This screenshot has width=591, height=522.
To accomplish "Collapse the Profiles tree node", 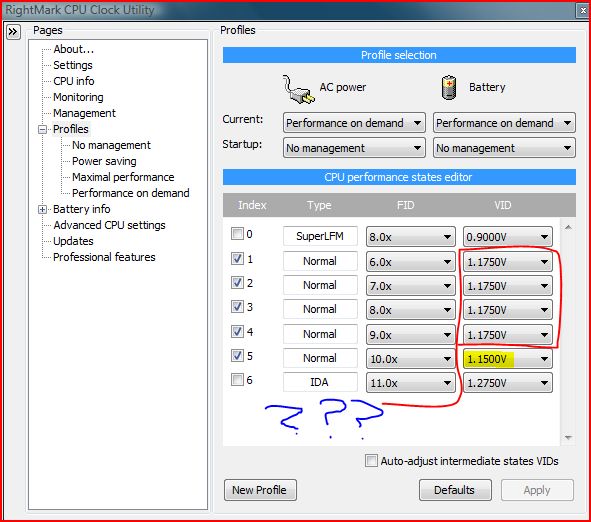I will [43, 130].
